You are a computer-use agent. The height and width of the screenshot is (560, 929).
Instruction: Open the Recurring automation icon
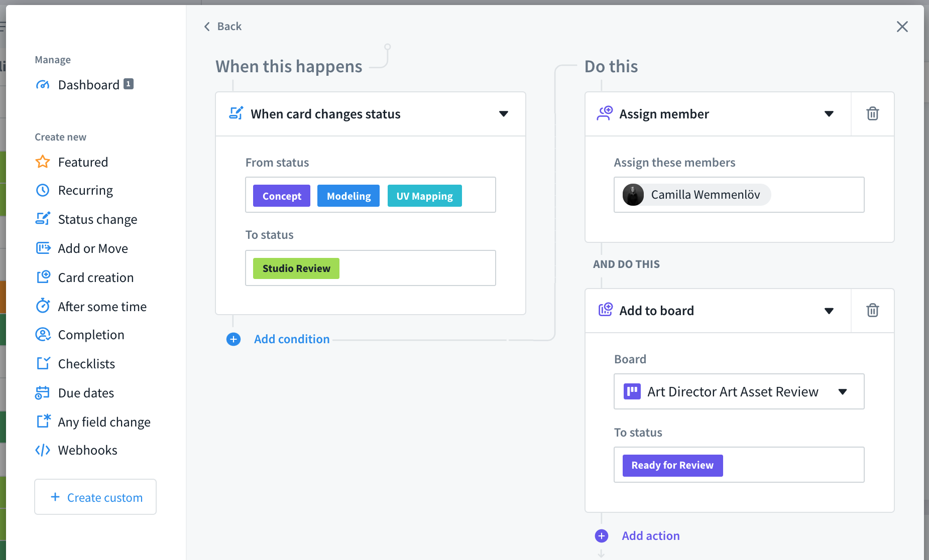click(43, 190)
